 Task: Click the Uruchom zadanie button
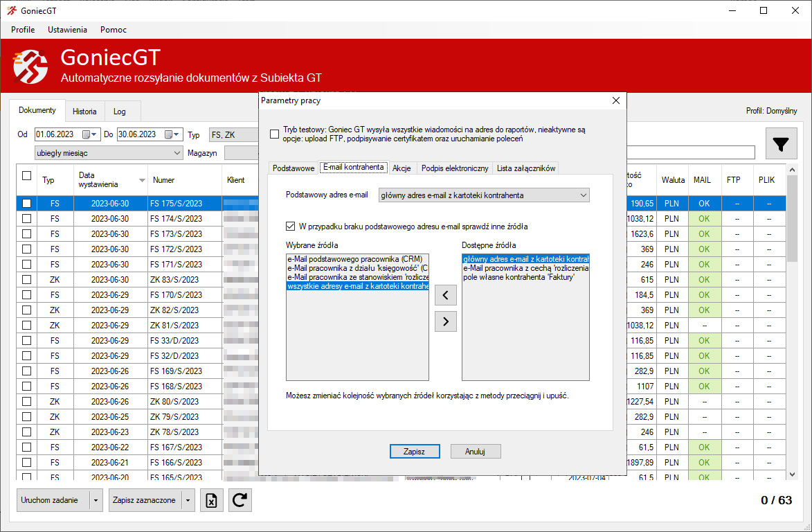pos(53,500)
